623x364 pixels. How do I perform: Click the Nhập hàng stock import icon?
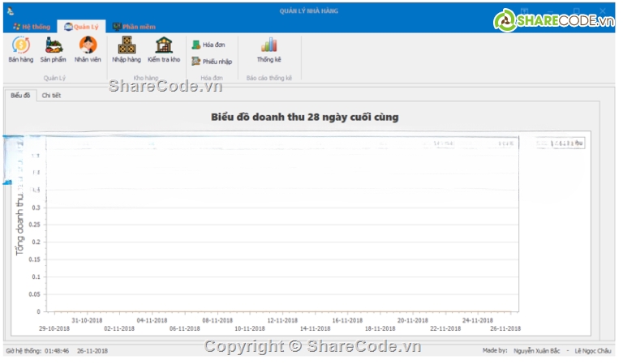(127, 49)
